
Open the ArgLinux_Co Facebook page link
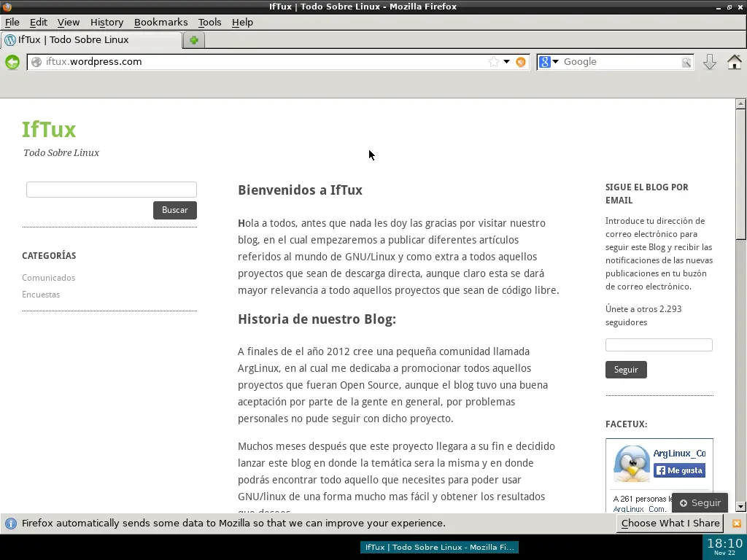click(x=679, y=454)
